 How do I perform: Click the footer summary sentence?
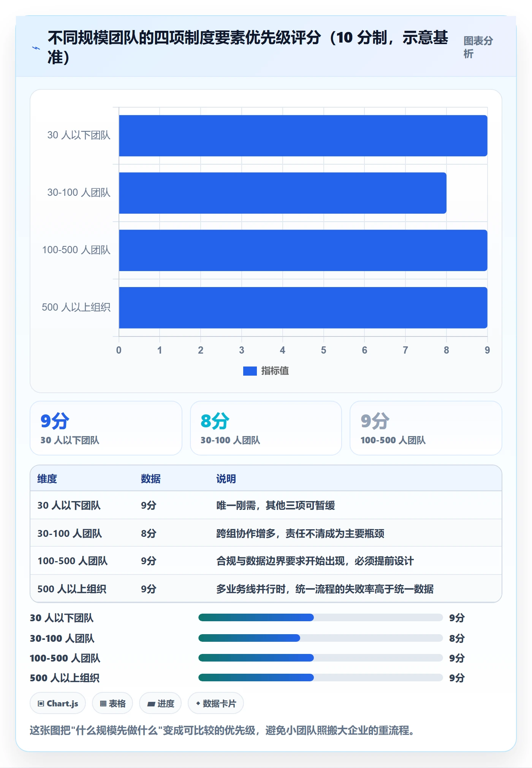(224, 730)
